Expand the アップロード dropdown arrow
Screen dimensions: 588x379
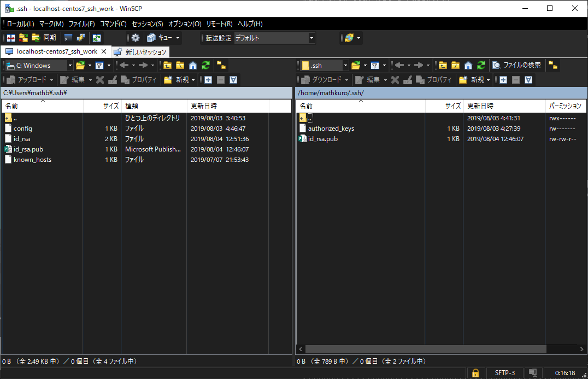coord(51,80)
